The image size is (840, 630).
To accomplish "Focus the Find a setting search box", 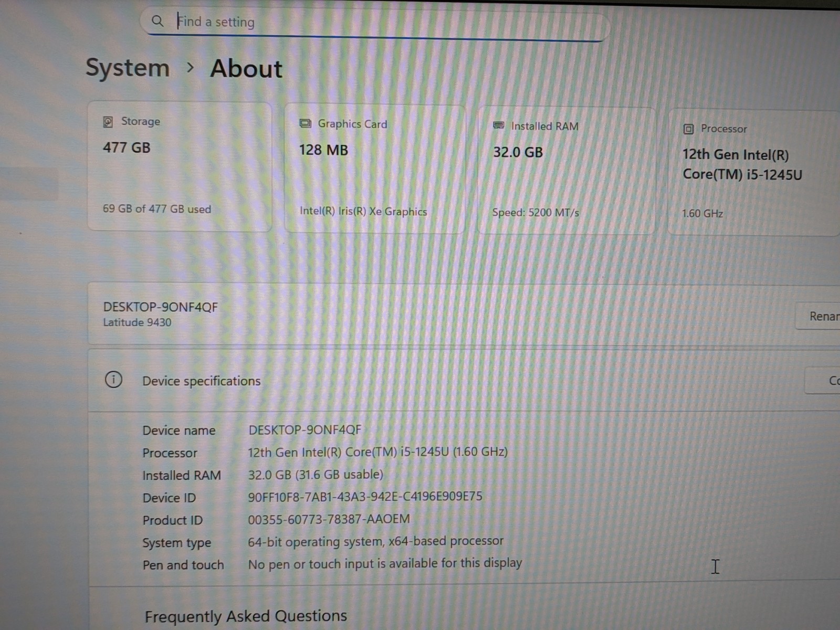I will click(374, 23).
